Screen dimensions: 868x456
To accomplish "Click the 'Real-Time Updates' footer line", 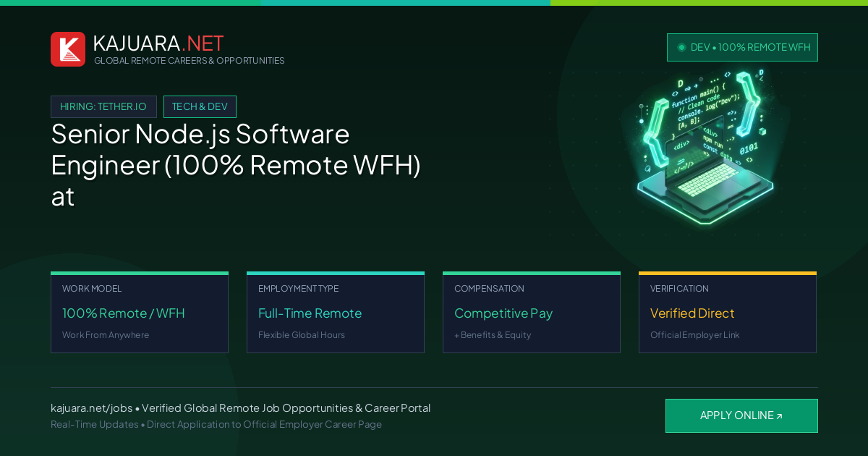I will pos(216,424).
